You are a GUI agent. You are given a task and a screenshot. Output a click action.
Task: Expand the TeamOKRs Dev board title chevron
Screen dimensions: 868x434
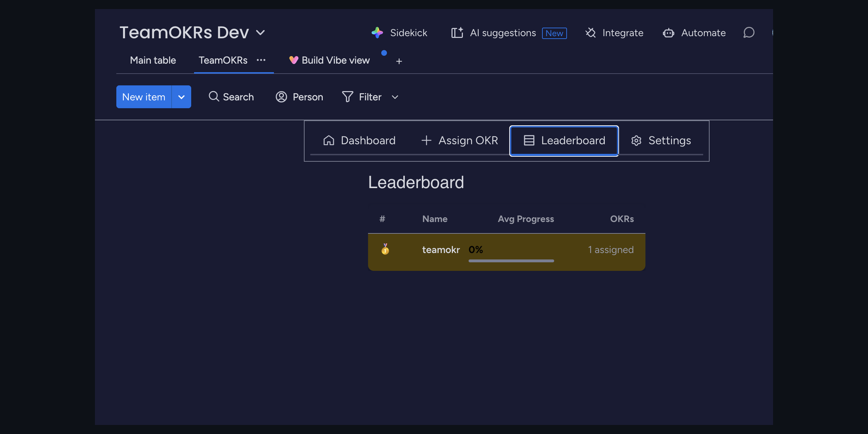[260, 33]
